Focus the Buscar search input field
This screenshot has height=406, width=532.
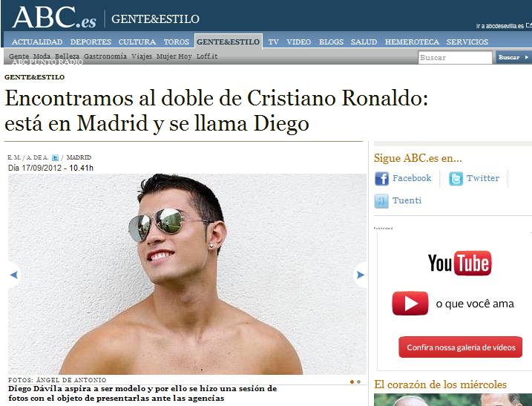click(455, 57)
